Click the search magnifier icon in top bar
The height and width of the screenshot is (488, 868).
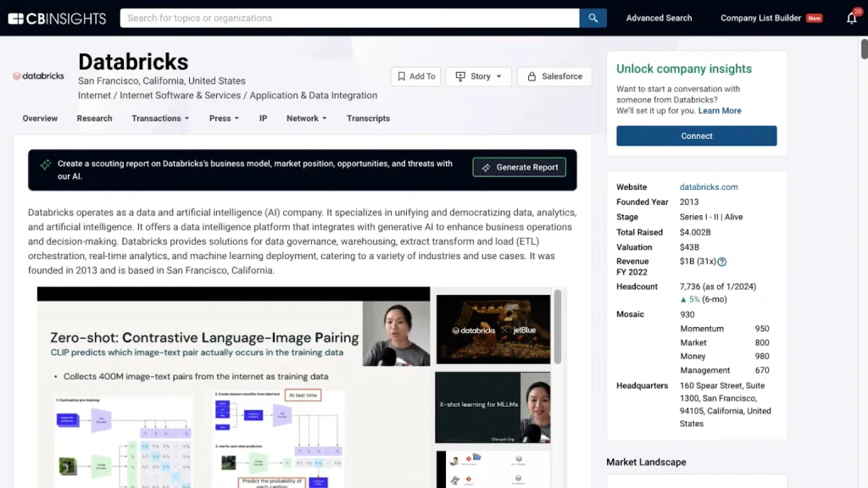click(593, 17)
